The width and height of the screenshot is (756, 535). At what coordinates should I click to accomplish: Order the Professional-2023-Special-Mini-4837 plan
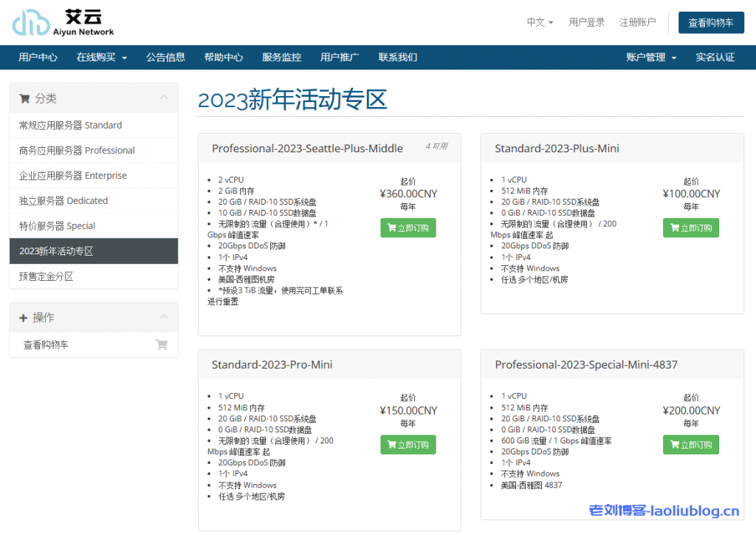691,444
